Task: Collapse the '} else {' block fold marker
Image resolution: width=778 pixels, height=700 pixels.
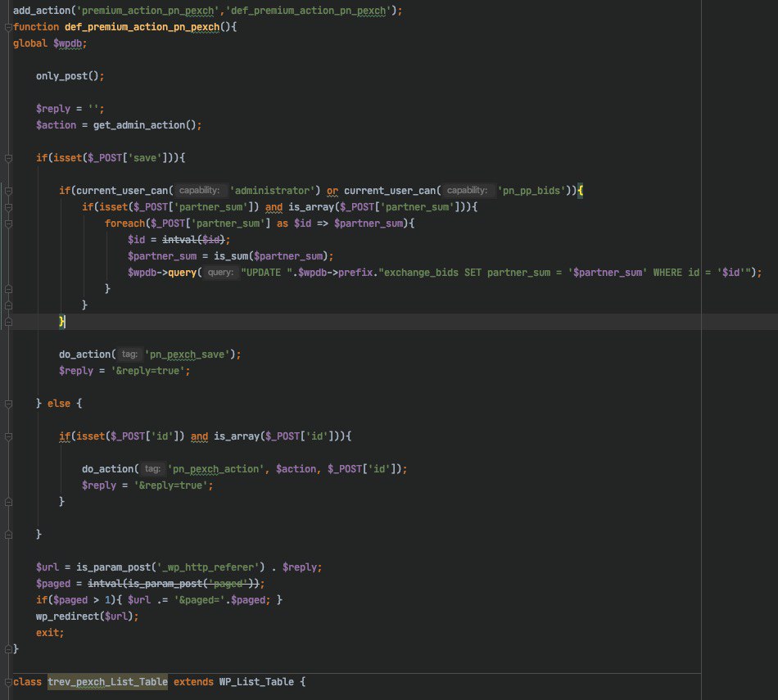Action: click(8, 404)
